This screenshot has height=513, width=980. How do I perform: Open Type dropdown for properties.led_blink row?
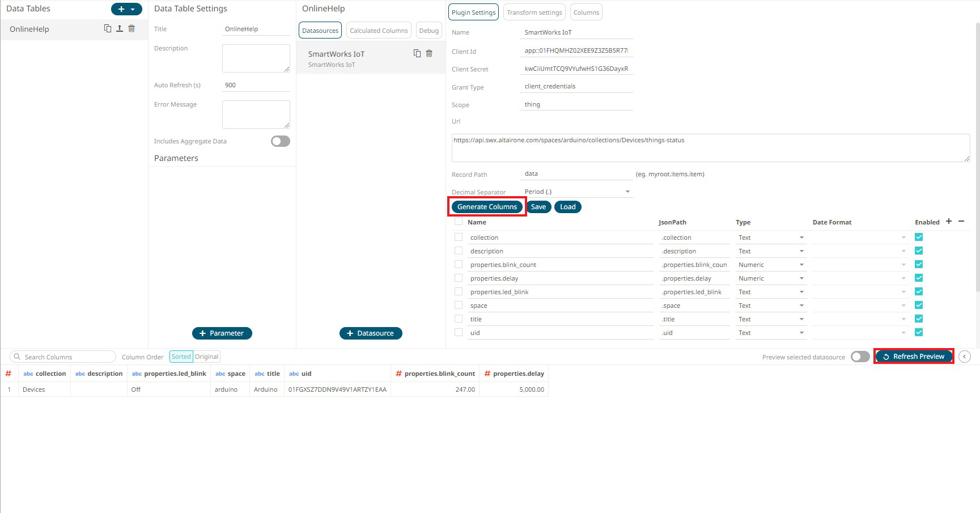[771, 292]
